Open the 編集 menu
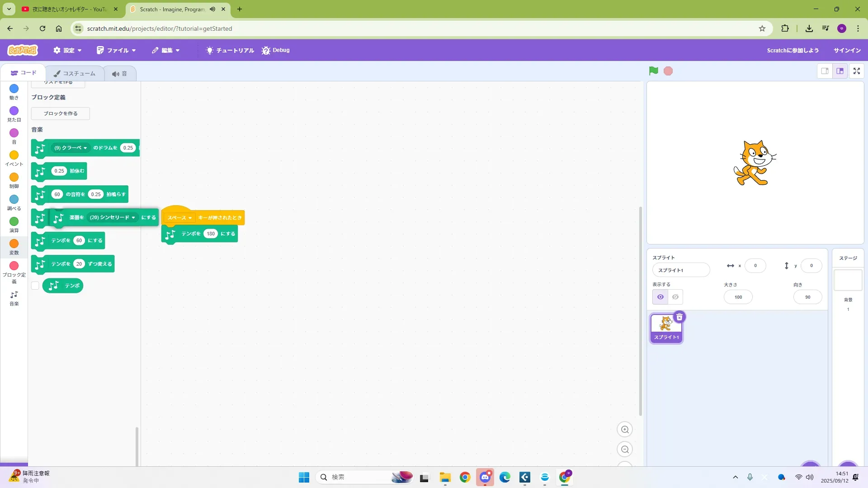The height and width of the screenshot is (488, 868). (166, 50)
